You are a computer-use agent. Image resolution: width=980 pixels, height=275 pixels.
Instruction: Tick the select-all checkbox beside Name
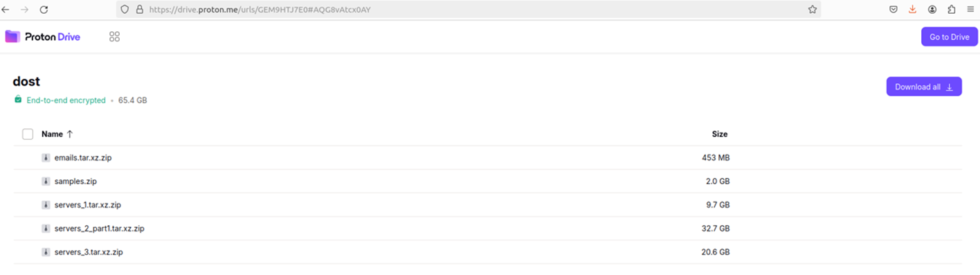click(x=28, y=134)
